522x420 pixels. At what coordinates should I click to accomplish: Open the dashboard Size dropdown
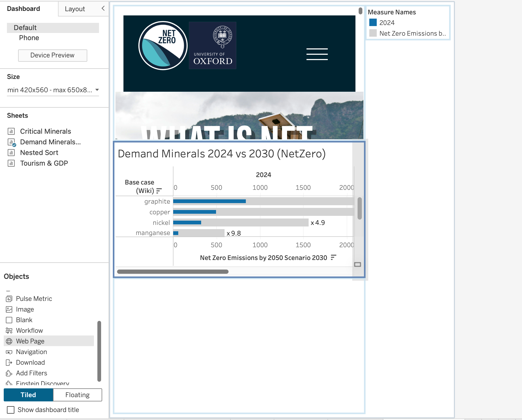click(53, 90)
